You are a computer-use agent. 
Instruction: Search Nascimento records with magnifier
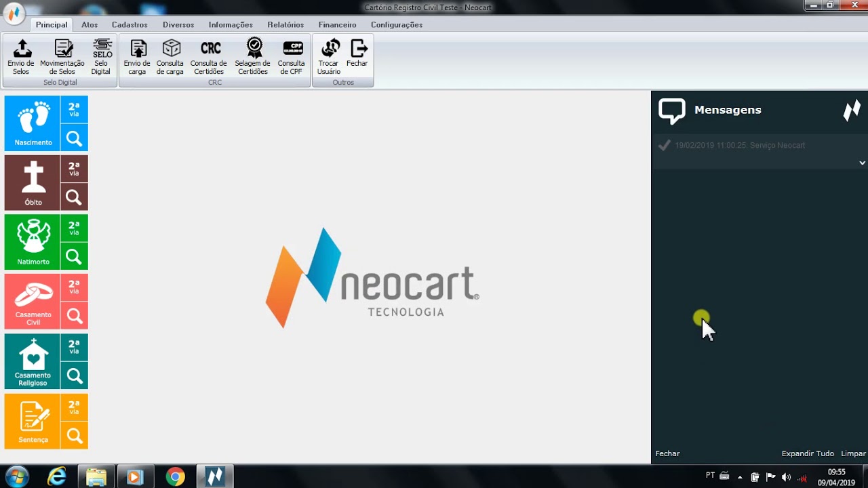(x=75, y=138)
